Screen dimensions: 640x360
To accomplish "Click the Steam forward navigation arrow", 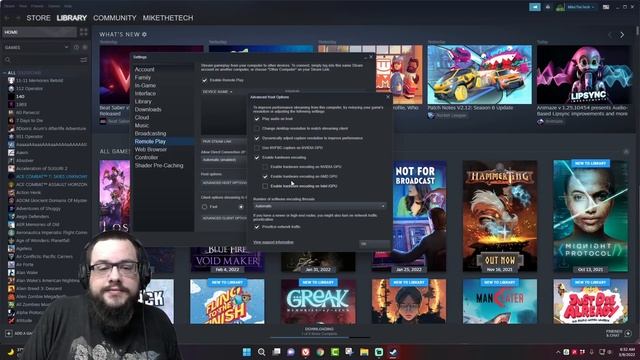I will 18,18.
